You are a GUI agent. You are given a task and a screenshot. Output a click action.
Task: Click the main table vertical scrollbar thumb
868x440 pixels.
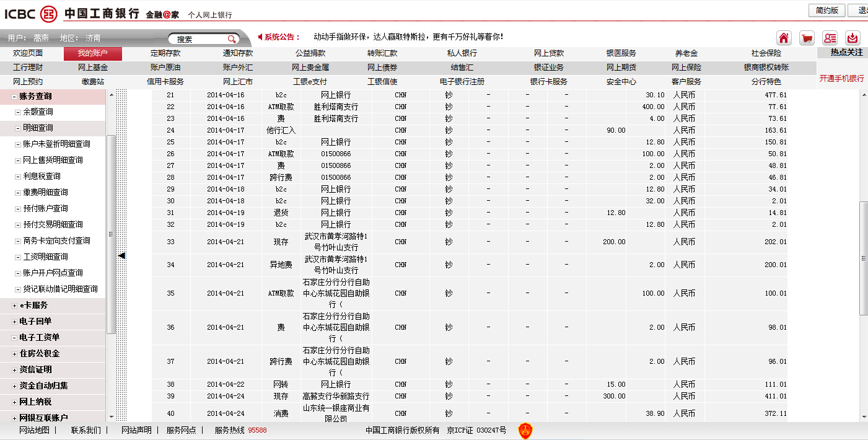coord(863,257)
